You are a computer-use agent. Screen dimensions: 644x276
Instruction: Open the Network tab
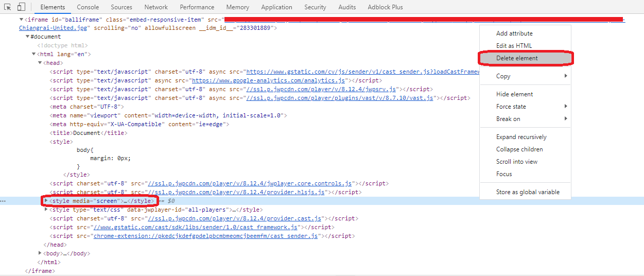click(156, 7)
